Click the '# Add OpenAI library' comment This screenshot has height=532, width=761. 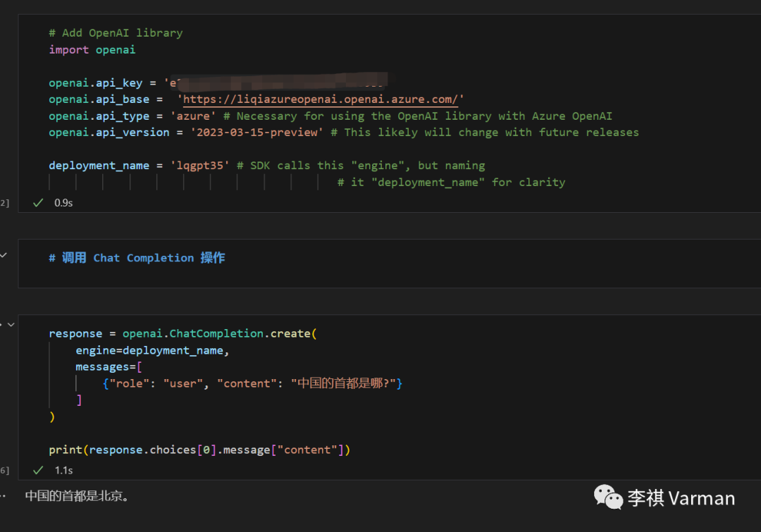point(116,33)
